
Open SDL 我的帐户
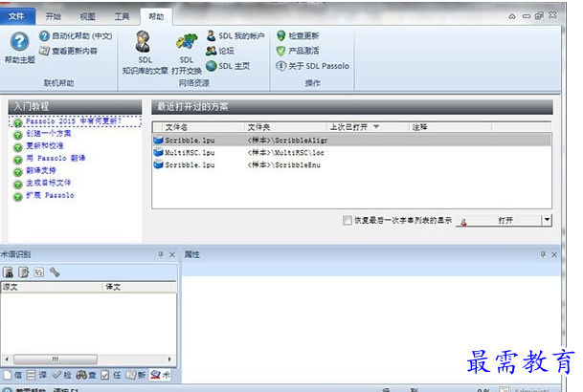click(235, 36)
